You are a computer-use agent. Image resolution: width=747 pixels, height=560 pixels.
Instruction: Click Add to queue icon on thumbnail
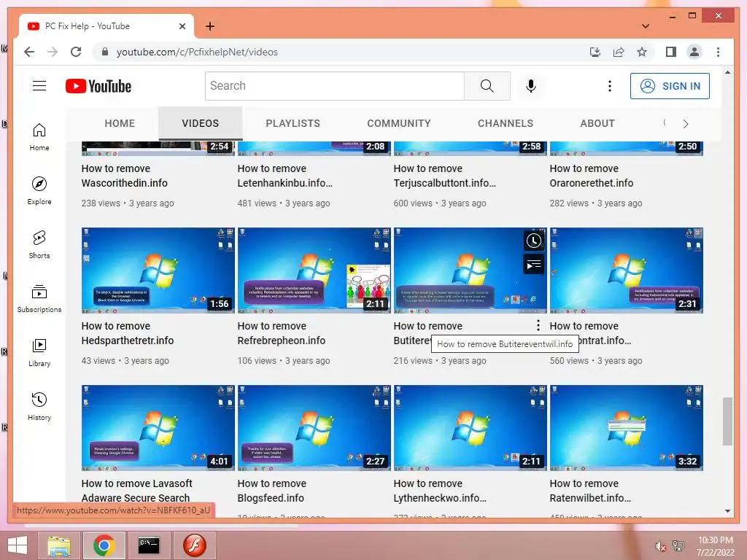click(x=533, y=264)
